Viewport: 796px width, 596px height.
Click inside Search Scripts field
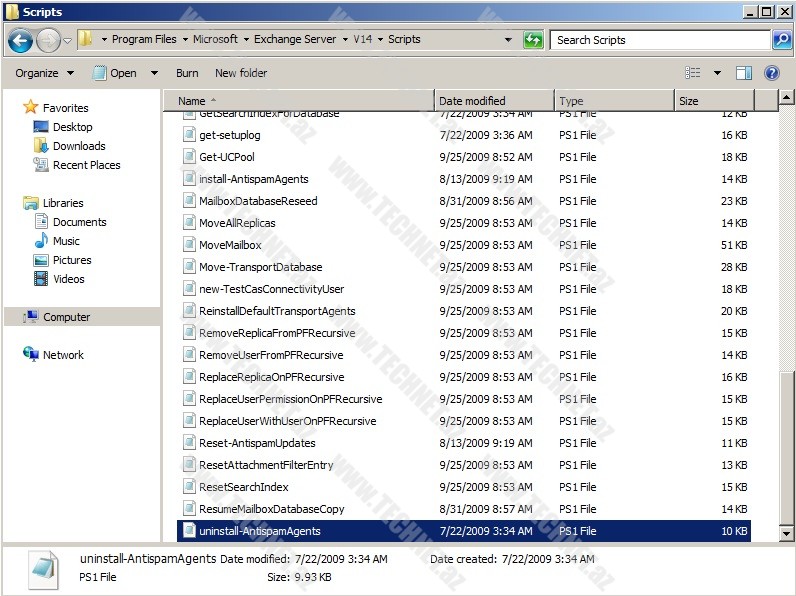click(x=658, y=40)
